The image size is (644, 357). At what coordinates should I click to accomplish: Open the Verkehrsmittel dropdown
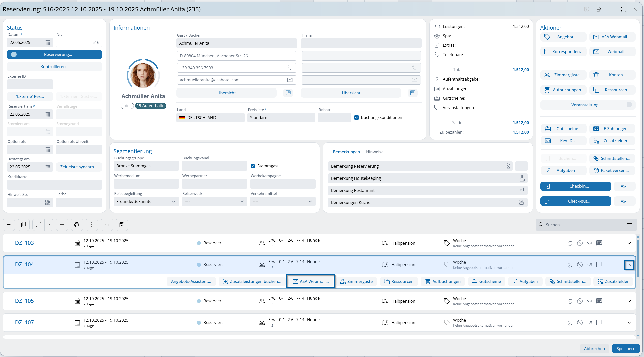pos(282,201)
